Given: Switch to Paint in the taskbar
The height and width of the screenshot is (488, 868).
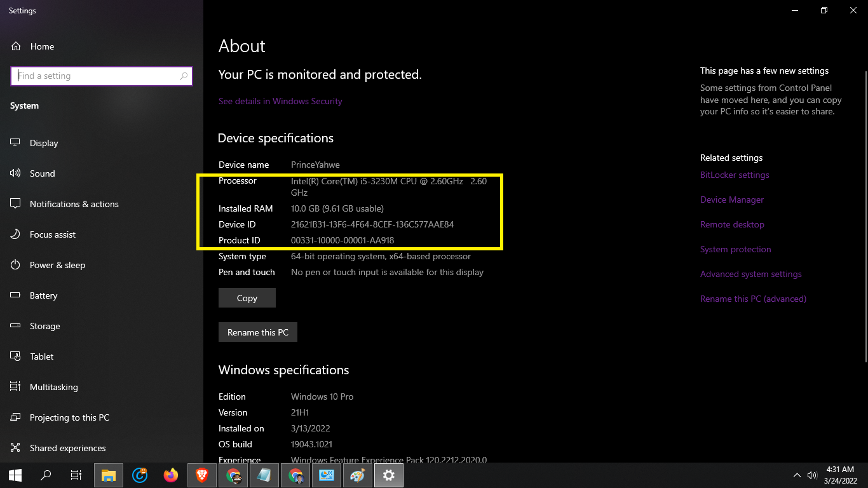Looking at the screenshot, I should tap(358, 475).
